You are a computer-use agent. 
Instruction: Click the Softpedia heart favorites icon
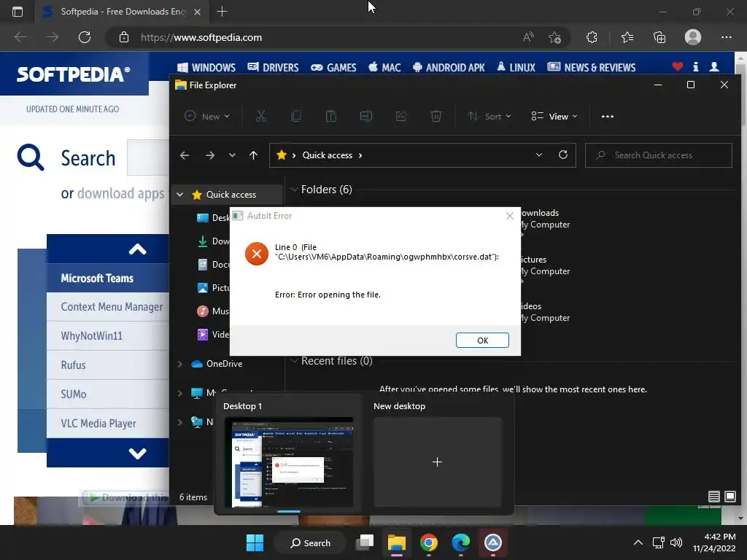point(678,66)
